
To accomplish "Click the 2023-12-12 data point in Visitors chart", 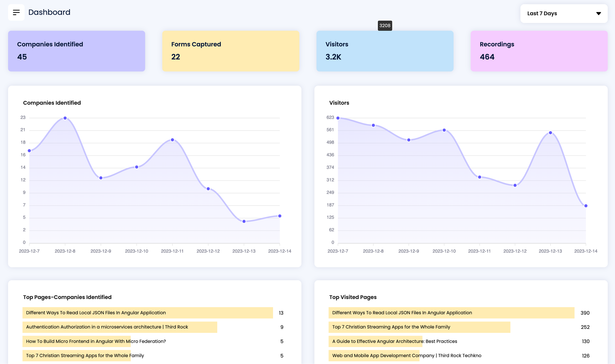I will (x=515, y=185).
